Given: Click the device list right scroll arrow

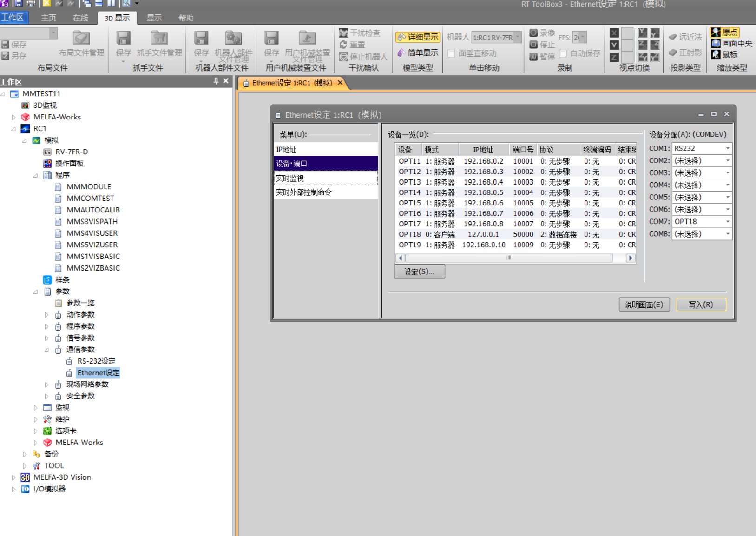Looking at the screenshot, I should pos(631,258).
